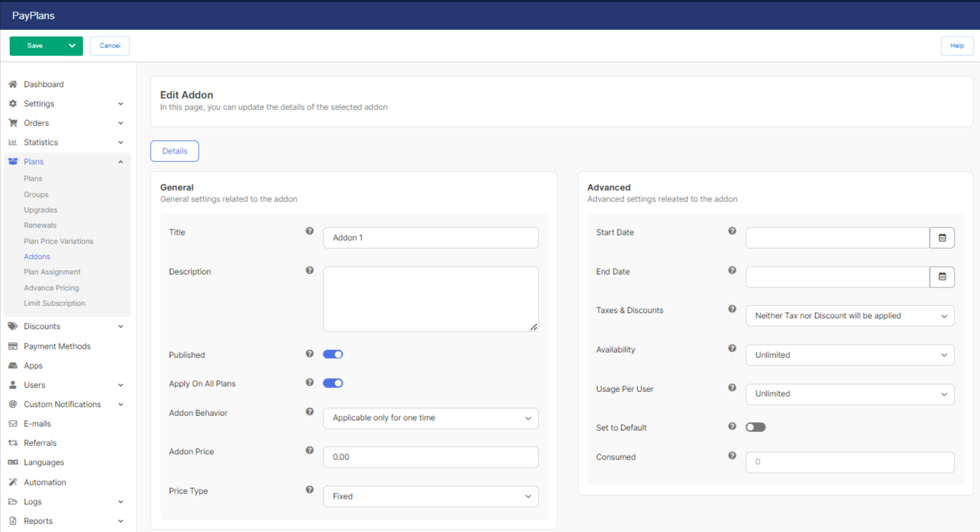Image resolution: width=980 pixels, height=532 pixels.
Task: Open the Plan Assignment submenu item
Action: (52, 272)
